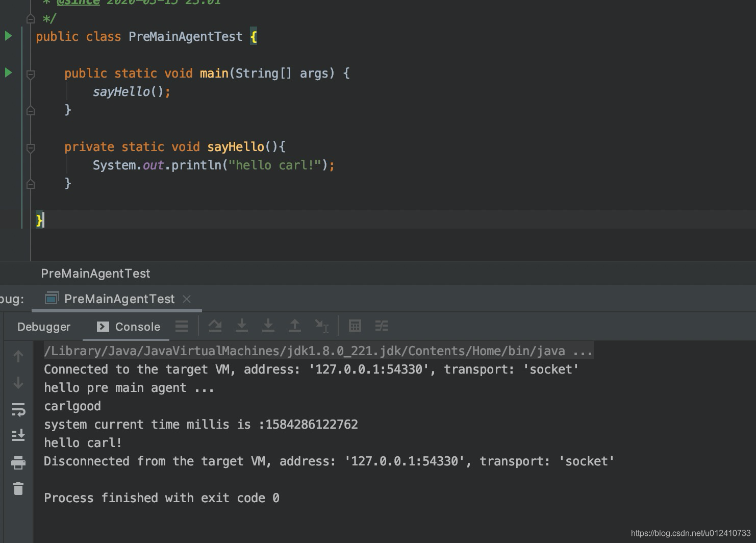Click the Trace Current Stream Chain icon

[x=382, y=326]
